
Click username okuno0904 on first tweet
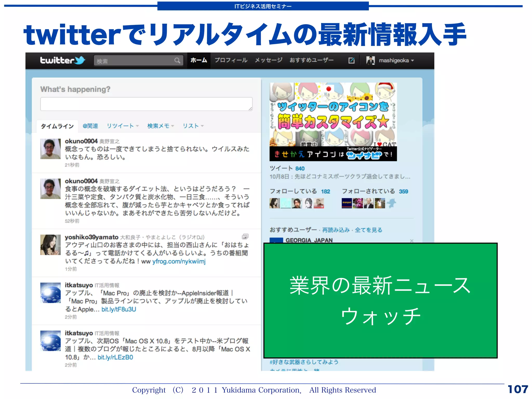pos(81,141)
